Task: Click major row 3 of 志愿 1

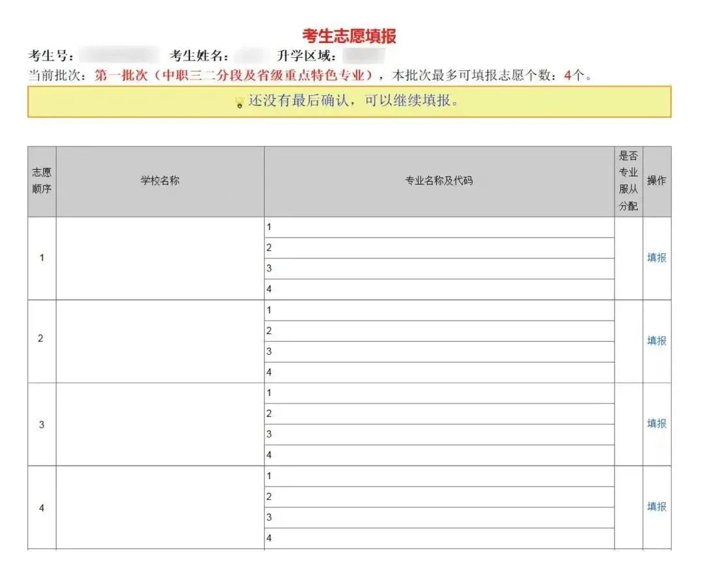Action: [x=439, y=269]
